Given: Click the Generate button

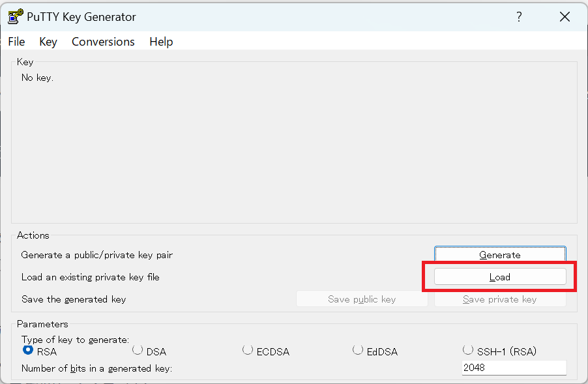Looking at the screenshot, I should point(500,255).
